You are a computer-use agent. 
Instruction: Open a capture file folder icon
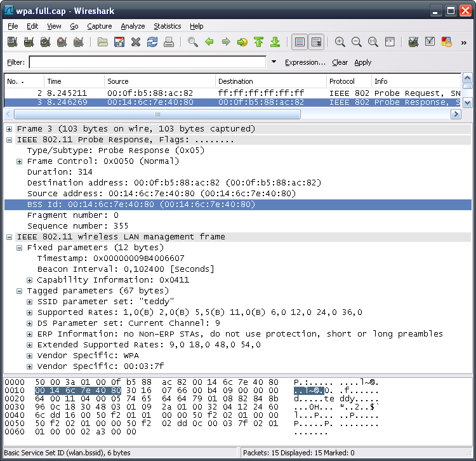coord(103,42)
